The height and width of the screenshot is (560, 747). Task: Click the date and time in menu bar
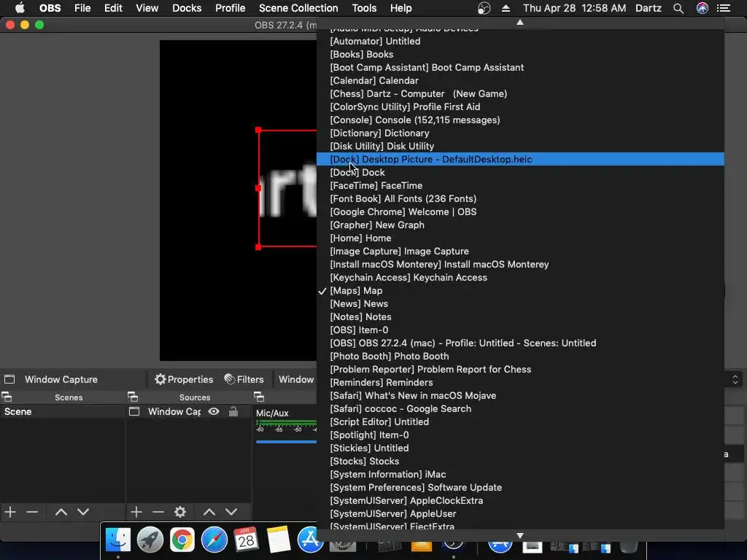click(575, 8)
